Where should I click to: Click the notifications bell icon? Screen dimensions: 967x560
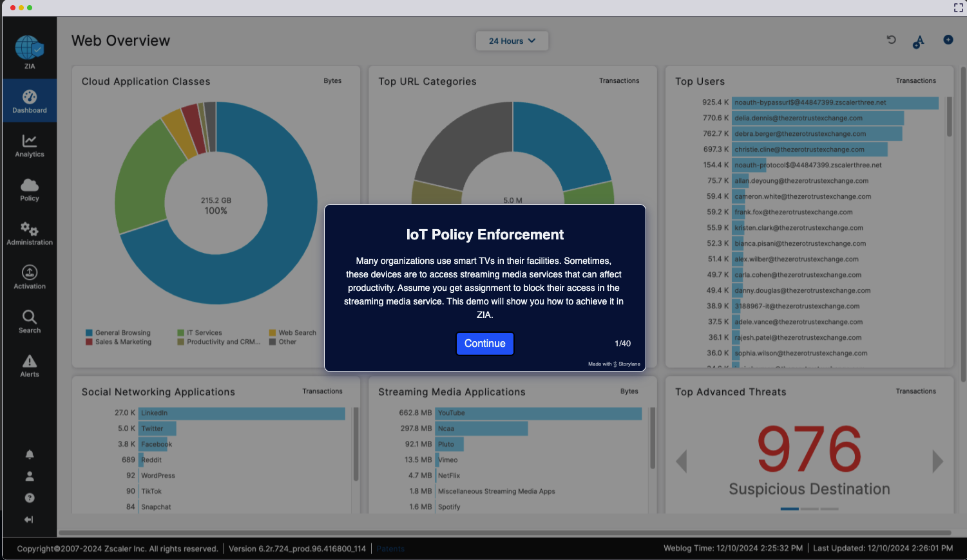point(30,454)
